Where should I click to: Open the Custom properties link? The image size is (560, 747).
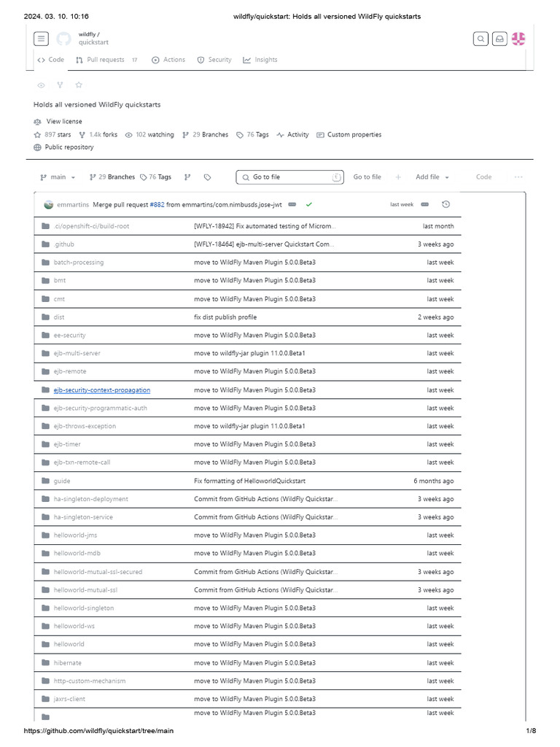(x=349, y=135)
